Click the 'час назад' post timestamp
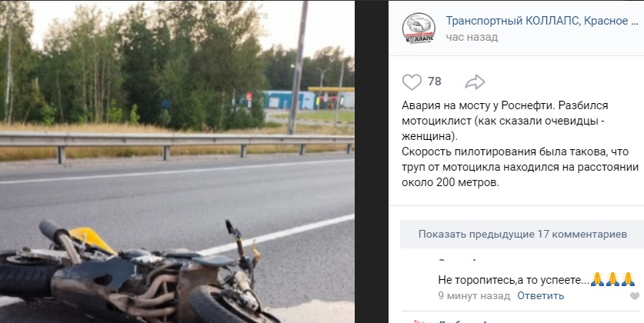This screenshot has width=644, height=323. [x=472, y=38]
